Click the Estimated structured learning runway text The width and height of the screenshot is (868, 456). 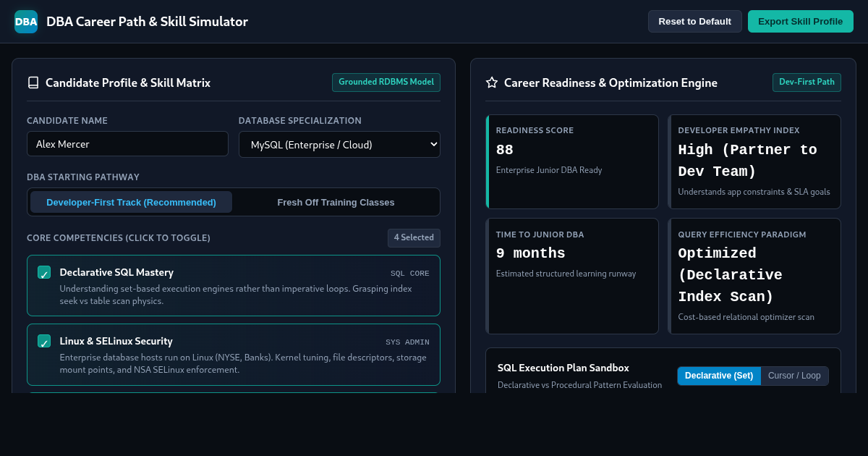(566, 274)
